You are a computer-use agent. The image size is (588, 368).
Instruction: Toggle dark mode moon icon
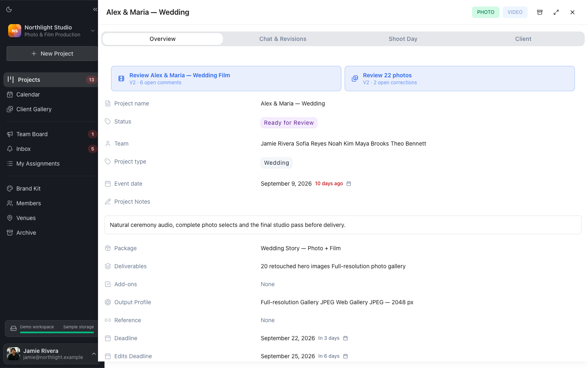[9, 9]
